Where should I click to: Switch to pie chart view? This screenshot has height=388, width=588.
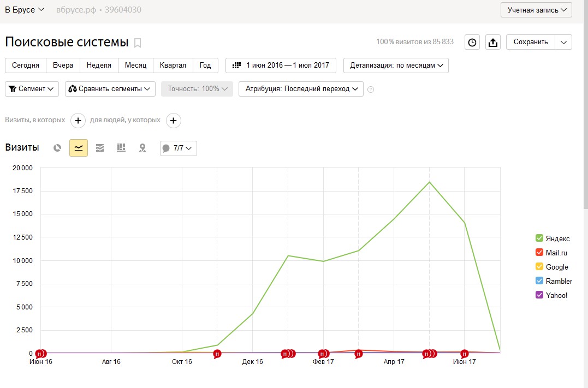57,148
